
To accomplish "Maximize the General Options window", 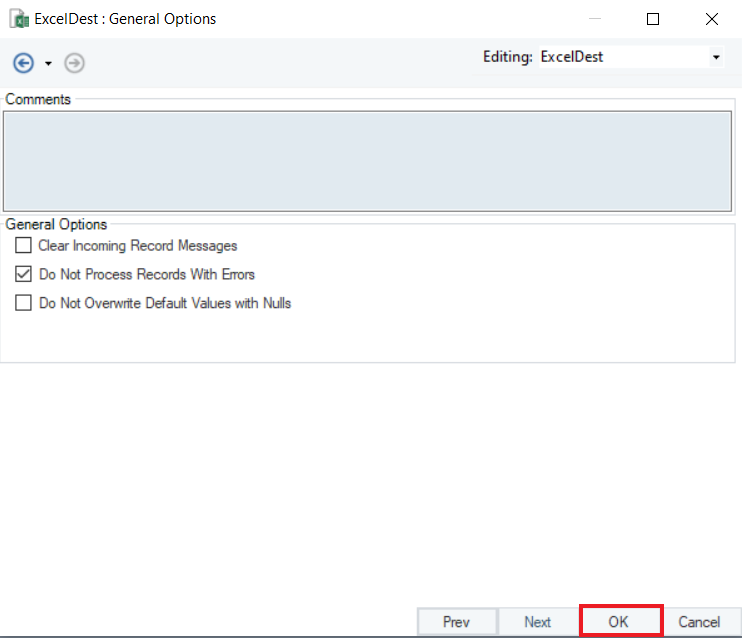I will pyautogui.click(x=653, y=19).
